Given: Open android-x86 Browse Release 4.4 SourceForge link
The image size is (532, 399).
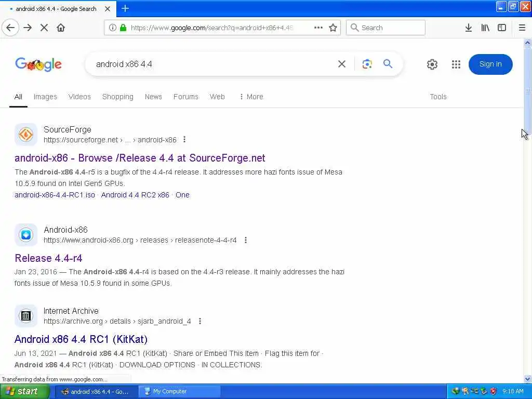Looking at the screenshot, I should [140, 158].
